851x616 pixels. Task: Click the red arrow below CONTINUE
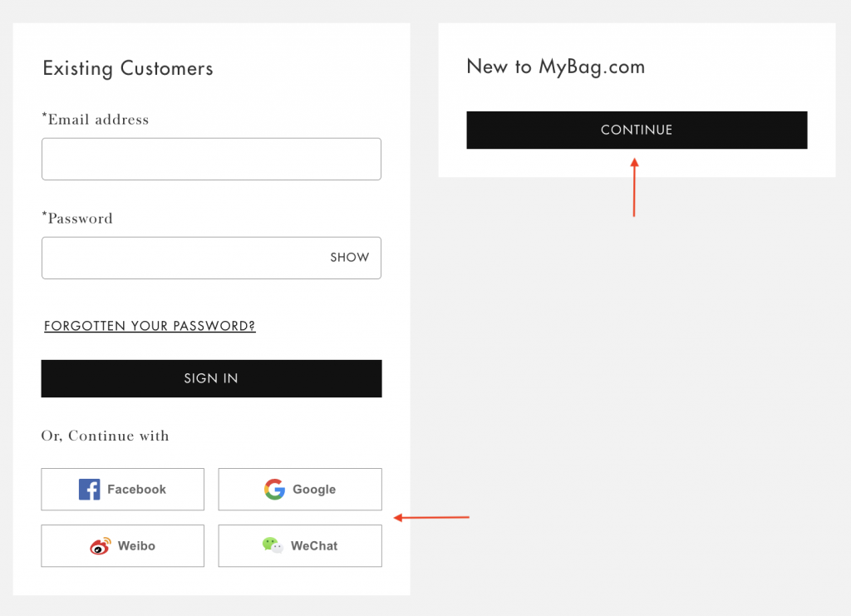pos(634,188)
